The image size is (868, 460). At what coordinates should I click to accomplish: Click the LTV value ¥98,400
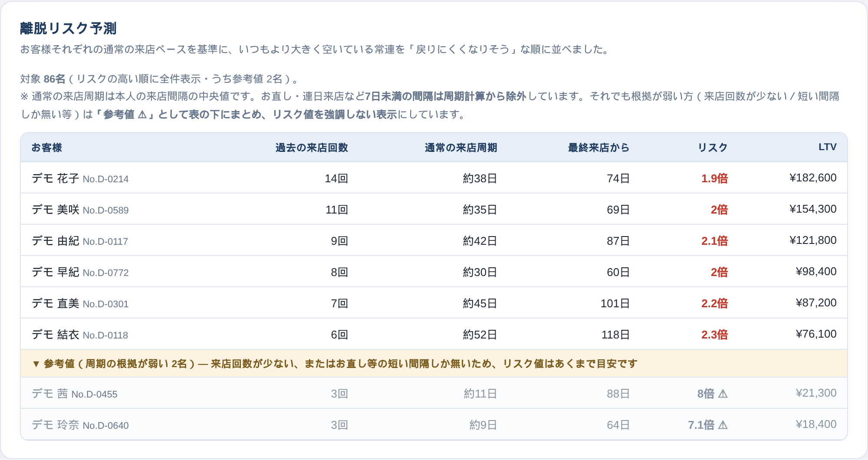[816, 272]
